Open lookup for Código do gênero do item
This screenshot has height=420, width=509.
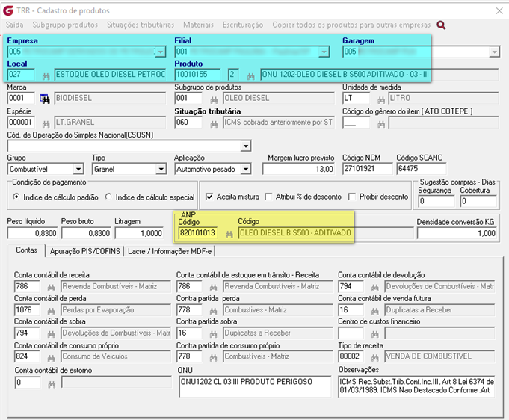click(381, 124)
